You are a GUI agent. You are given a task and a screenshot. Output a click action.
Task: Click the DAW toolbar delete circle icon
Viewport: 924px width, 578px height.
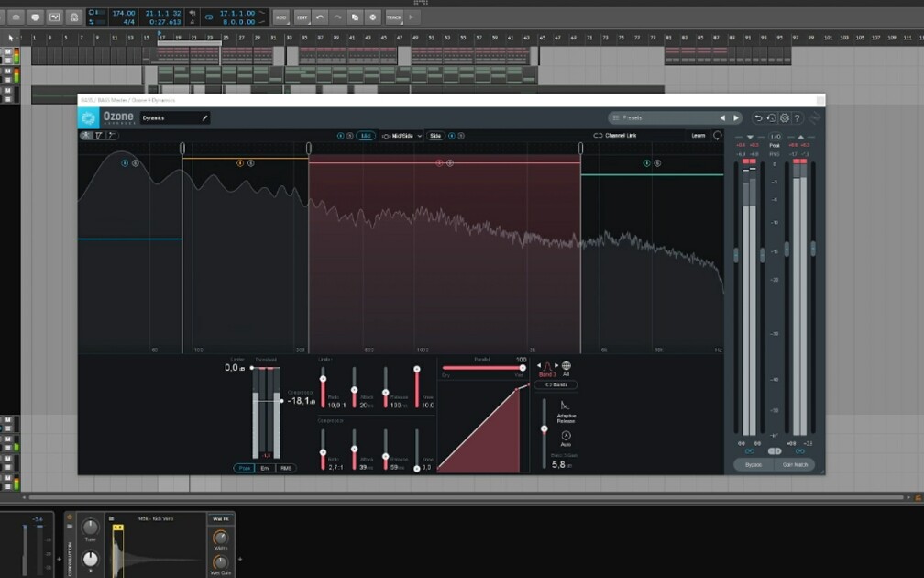pyautogui.click(x=373, y=17)
